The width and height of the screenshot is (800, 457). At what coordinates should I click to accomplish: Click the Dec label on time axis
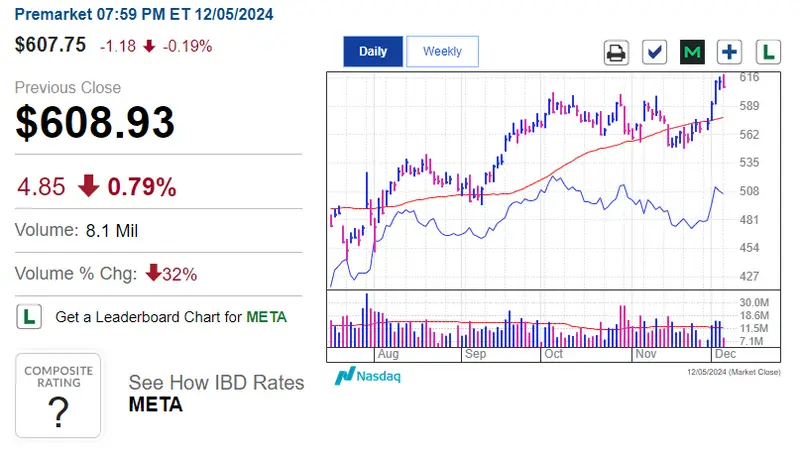tap(725, 354)
